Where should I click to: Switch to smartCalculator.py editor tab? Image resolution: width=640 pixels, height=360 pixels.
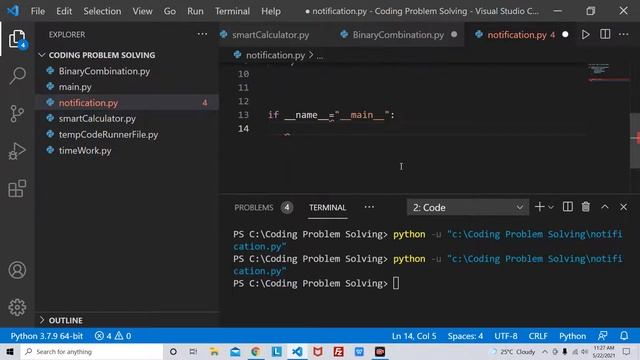click(270, 35)
